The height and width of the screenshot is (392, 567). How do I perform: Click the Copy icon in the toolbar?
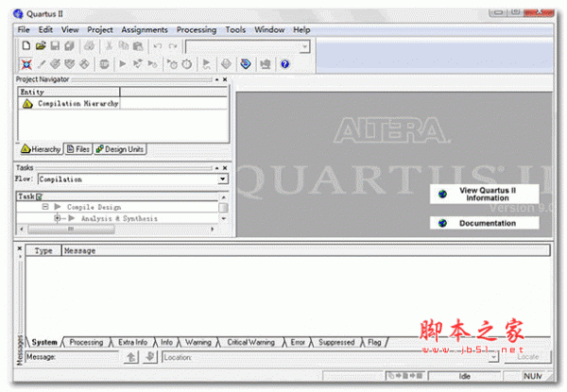pyautogui.click(x=123, y=46)
